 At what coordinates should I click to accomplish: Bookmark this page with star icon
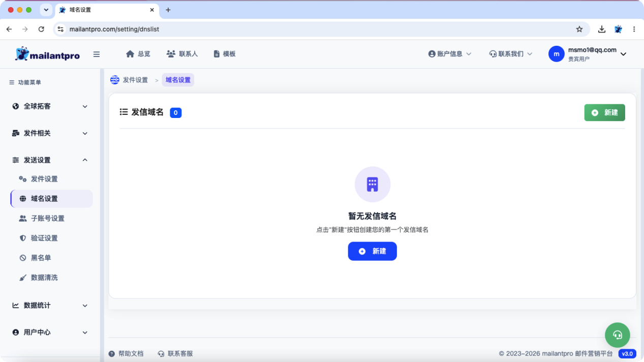click(579, 29)
